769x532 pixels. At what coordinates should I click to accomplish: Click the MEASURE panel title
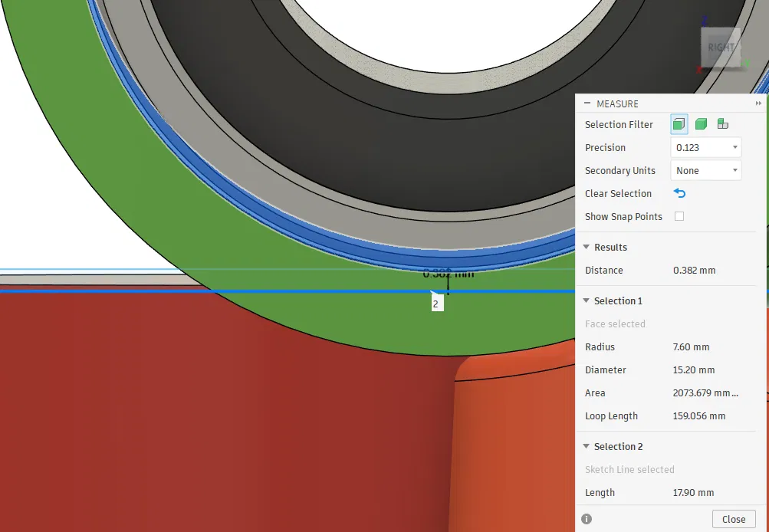point(617,104)
